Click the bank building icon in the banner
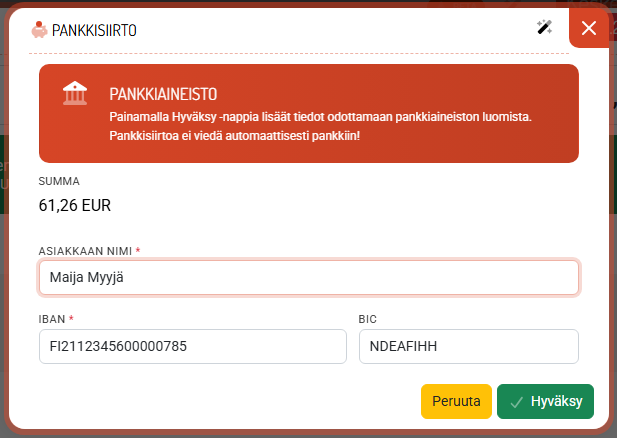Screen dimensions: 617x438 point(75,93)
